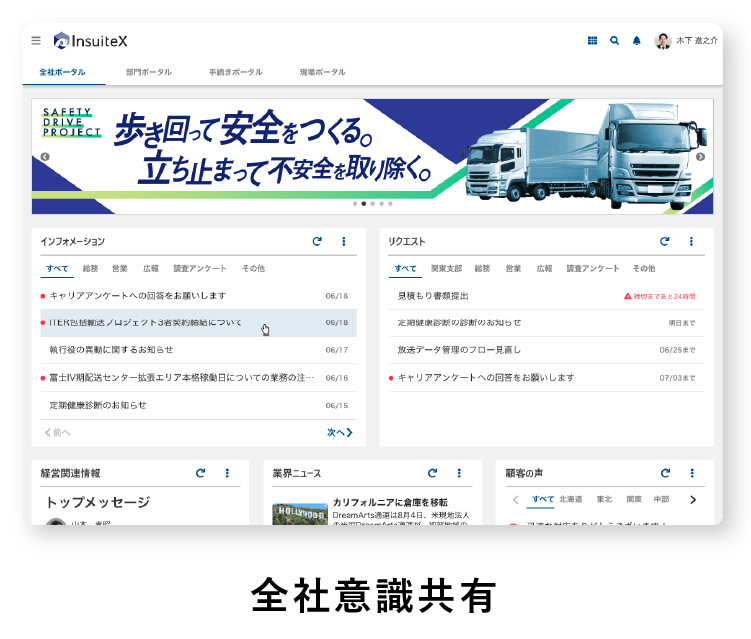Select 中部 tab in 顧客の声
The width and height of the screenshot is (751, 639).
[x=661, y=499]
